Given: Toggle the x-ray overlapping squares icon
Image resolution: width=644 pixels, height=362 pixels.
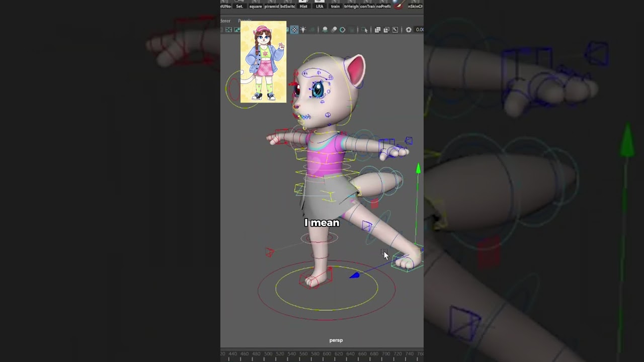Looking at the screenshot, I should click(x=377, y=30).
